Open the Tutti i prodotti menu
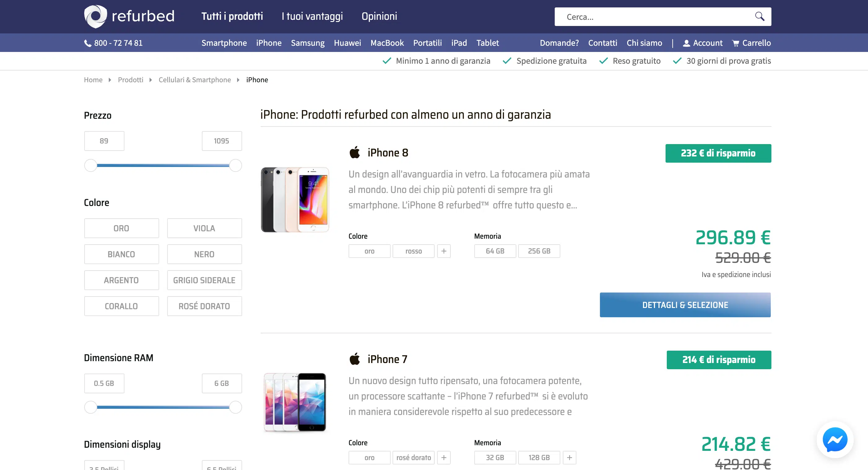Viewport: 868px width, 470px height. point(232,16)
